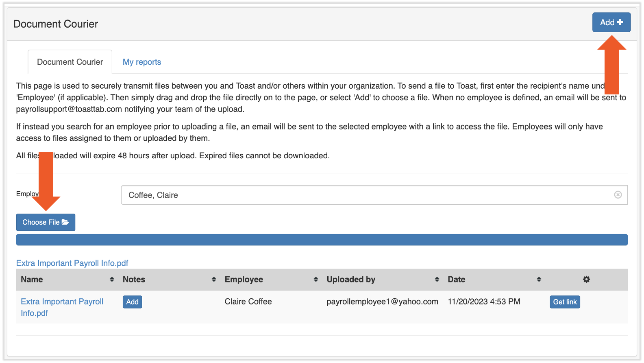Sort by the Uploaded by column arrows
Screen dimensions: 644x363
[x=437, y=280]
